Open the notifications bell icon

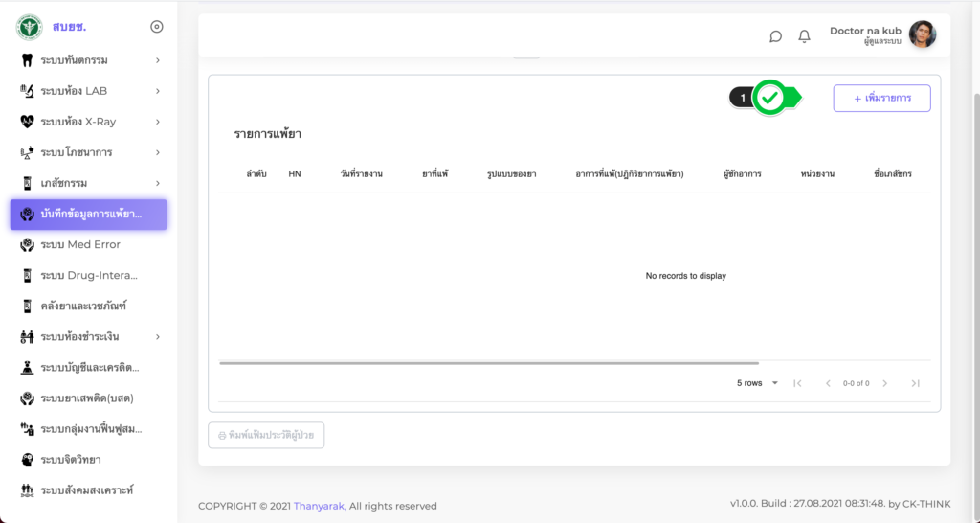click(804, 36)
